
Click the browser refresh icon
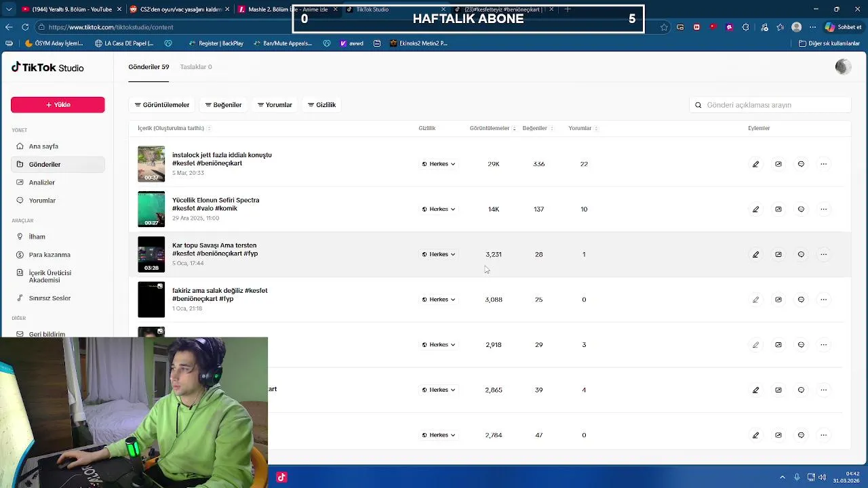pos(25,27)
